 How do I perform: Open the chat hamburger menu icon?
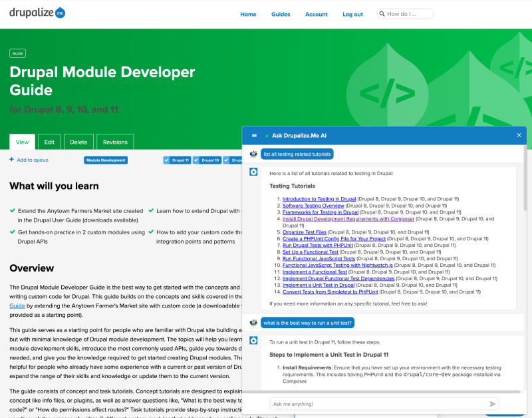254,136
